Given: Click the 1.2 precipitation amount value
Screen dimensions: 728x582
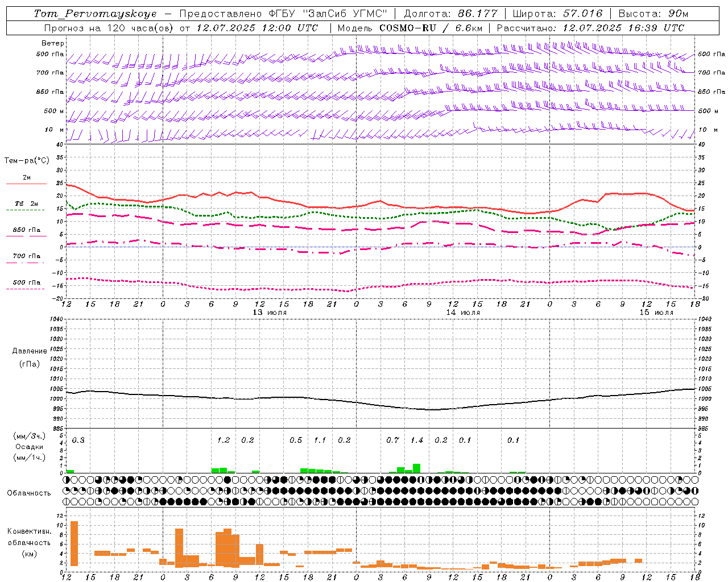Looking at the screenshot, I should click(224, 440).
